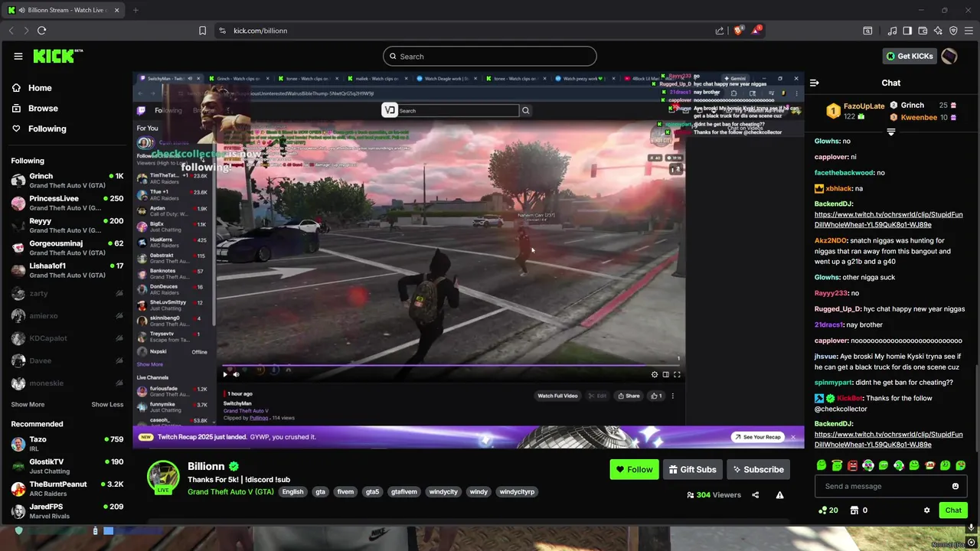Collapse the chat panel arrow icon
This screenshot has width=980, height=551.
[815, 83]
